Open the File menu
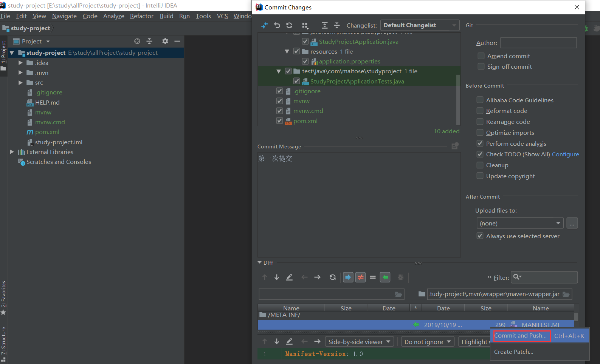This screenshot has height=364, width=600. click(5, 16)
